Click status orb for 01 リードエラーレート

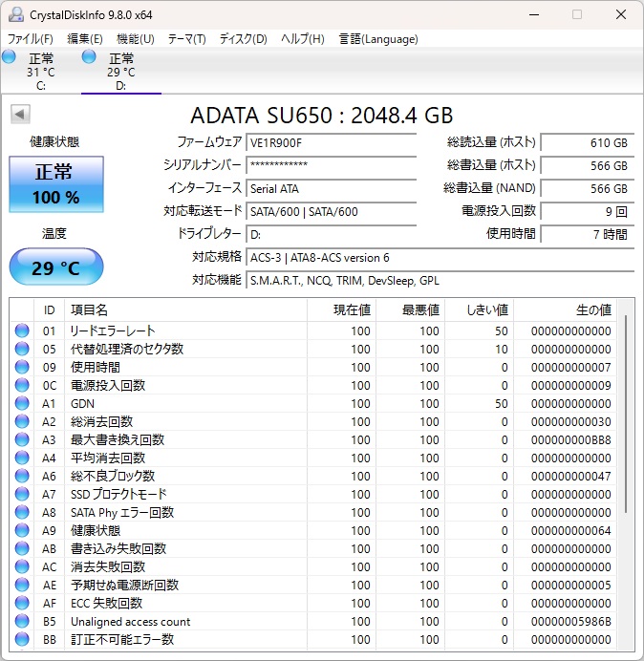coord(22,330)
